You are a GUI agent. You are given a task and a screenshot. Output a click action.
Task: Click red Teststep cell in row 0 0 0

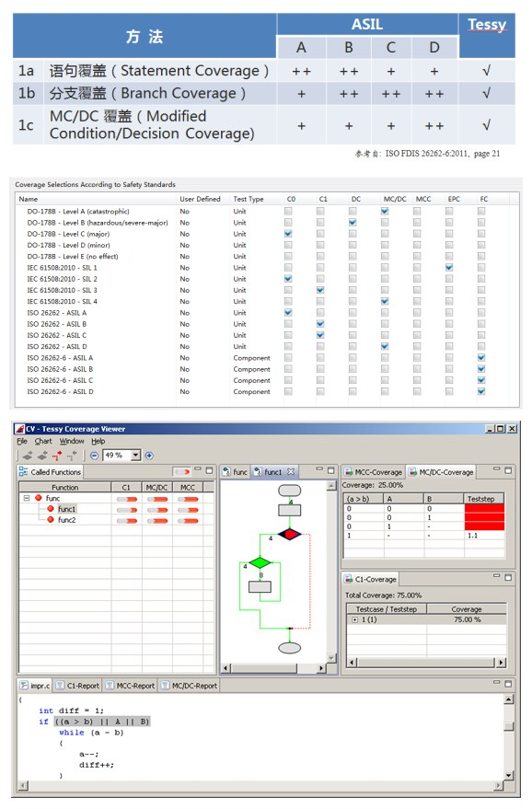484,508
